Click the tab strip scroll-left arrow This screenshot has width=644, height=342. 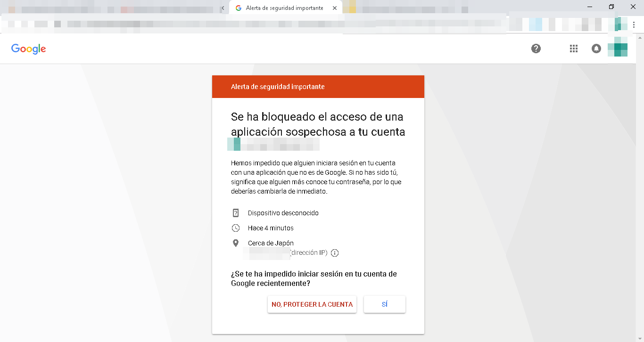[223, 8]
